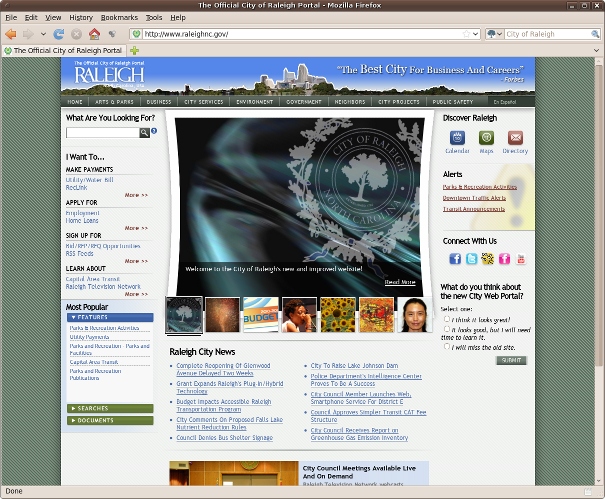Open a new tab with the plus icon
605x499 pixels.
(x=134, y=51)
